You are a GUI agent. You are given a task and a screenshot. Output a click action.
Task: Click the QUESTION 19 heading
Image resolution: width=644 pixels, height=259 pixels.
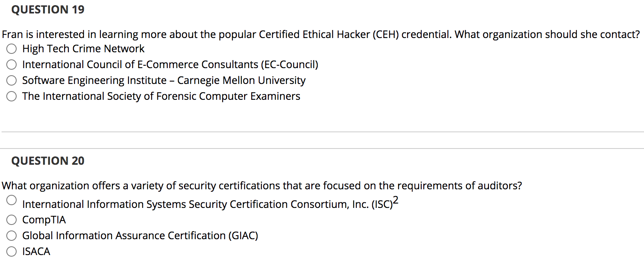tap(48, 9)
